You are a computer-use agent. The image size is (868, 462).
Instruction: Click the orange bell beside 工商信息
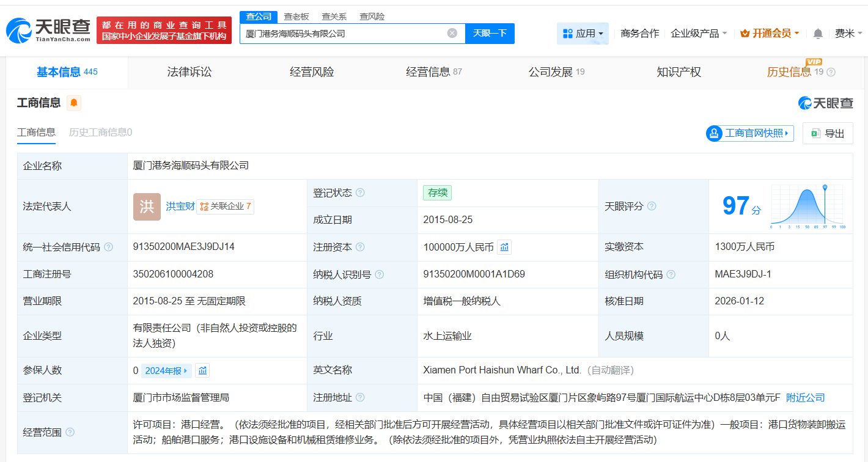(73, 103)
